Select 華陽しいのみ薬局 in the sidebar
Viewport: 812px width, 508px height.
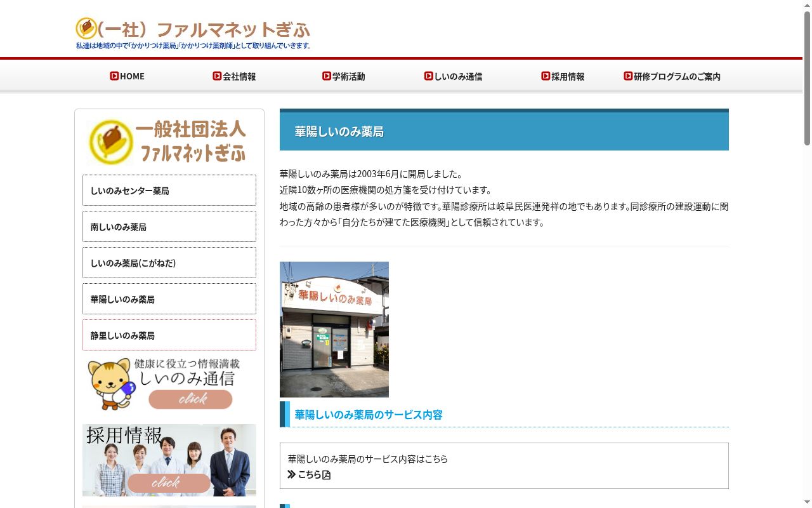point(169,299)
